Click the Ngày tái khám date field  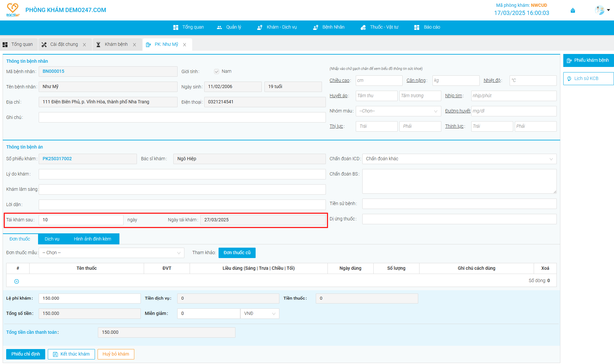click(263, 220)
